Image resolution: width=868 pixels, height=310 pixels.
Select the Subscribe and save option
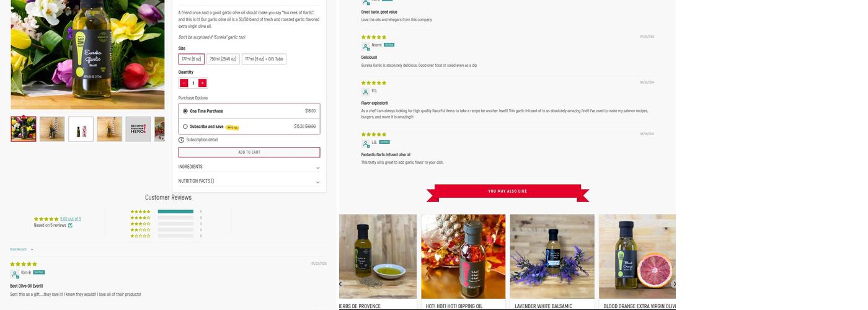click(185, 126)
